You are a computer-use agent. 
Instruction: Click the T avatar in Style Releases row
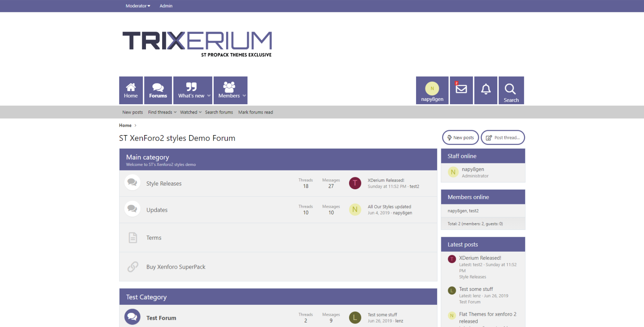point(355,183)
